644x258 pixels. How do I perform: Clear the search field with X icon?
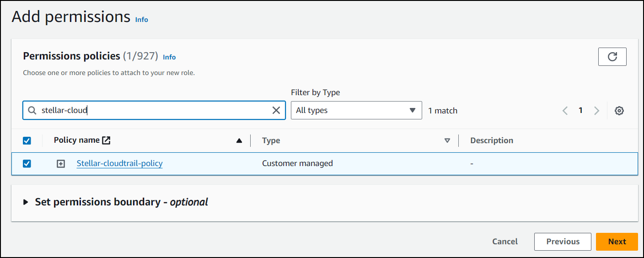coord(276,110)
